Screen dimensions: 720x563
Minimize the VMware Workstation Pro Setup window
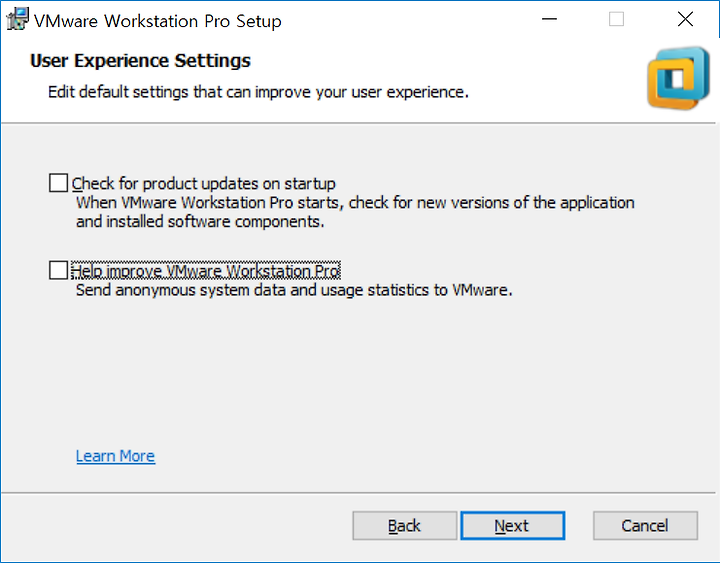click(x=549, y=19)
